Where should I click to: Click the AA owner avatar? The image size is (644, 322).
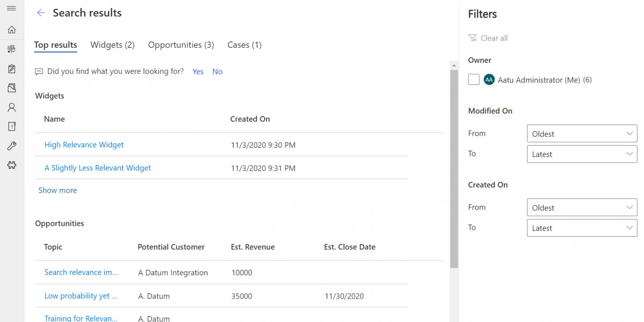tap(489, 80)
